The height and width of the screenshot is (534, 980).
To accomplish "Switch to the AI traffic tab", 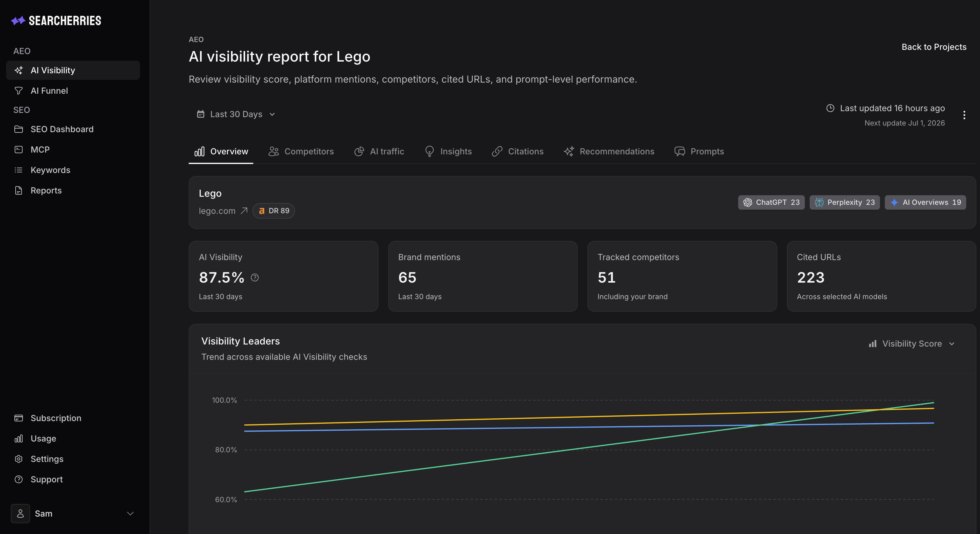I will coord(379,152).
